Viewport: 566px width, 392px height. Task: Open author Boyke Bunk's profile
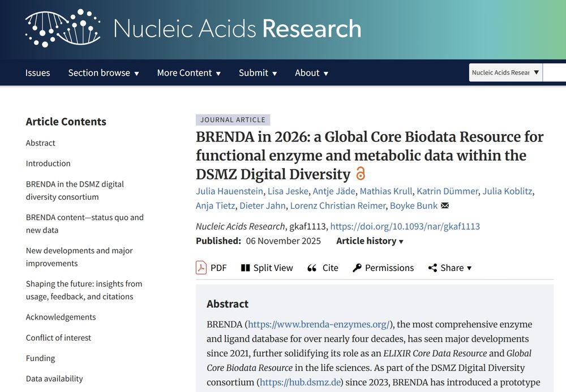pyautogui.click(x=414, y=205)
